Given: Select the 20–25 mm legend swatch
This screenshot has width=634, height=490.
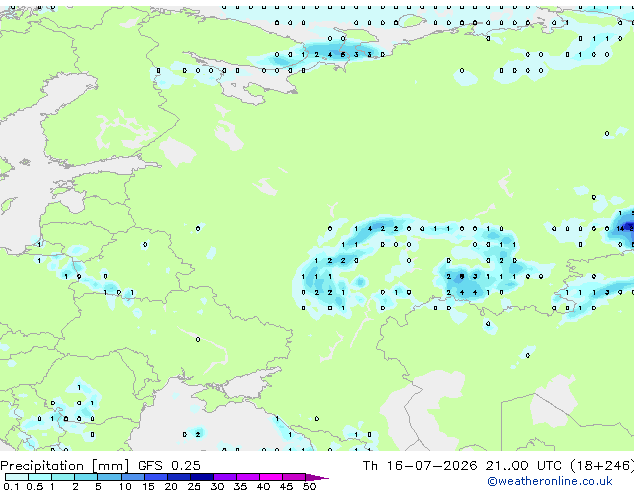Looking at the screenshot, I should point(179,477).
